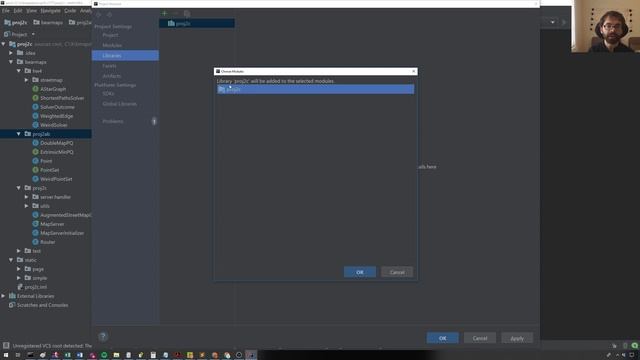This screenshot has height=360, width=640.
Task: Click tool windows toggle icon in status bar
Action: tap(6, 346)
